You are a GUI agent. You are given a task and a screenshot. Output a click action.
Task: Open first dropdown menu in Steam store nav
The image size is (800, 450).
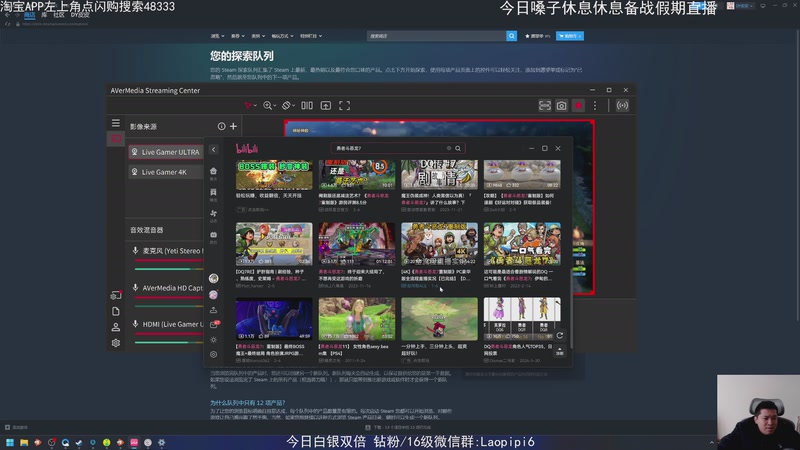tap(217, 36)
